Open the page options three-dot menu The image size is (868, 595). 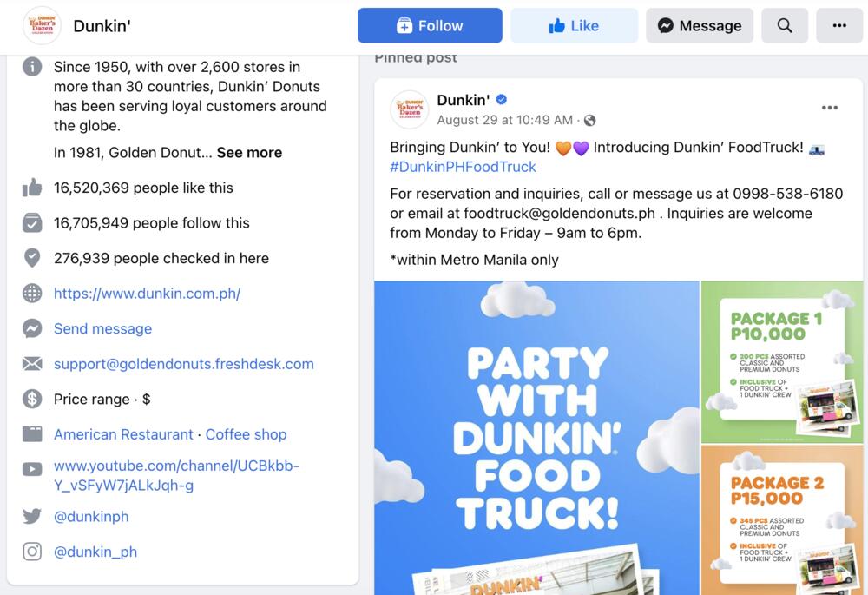(x=839, y=25)
